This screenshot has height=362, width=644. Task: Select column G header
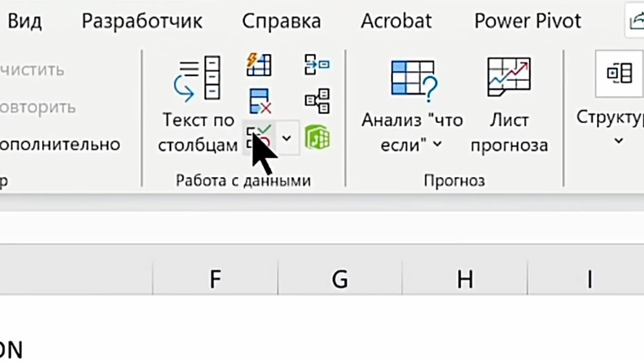[340, 279]
